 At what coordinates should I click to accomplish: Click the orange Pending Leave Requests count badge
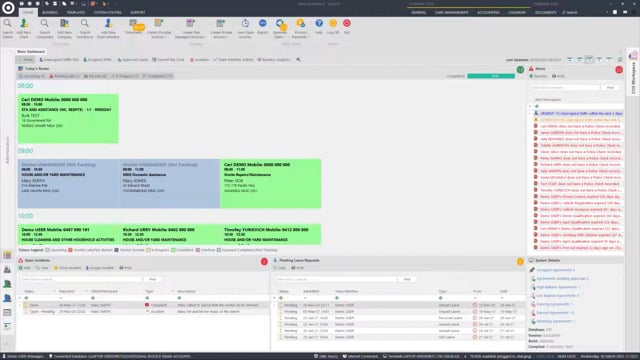pyautogui.click(x=520, y=261)
